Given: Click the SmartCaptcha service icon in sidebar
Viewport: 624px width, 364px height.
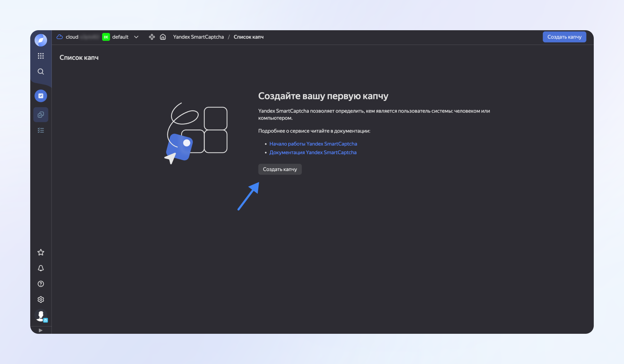Looking at the screenshot, I should point(41,96).
